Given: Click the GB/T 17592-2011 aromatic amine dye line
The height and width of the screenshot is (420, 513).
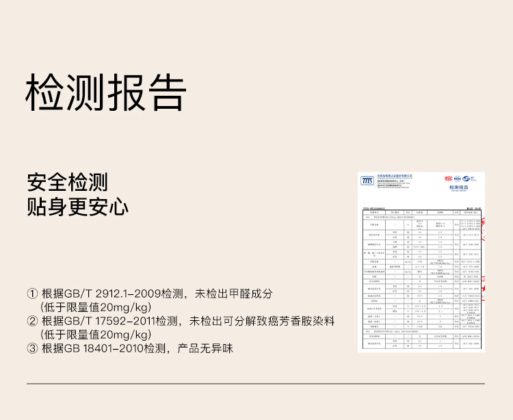Looking at the screenshot, I should point(181,321).
